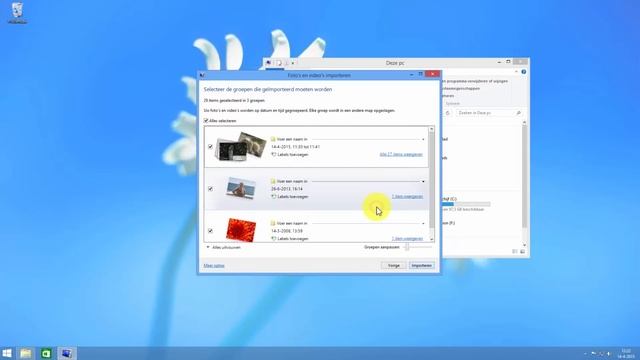Viewport: 640px width, 360px height.
Task: Open name dropdown arrow for first group
Action: coord(423,140)
